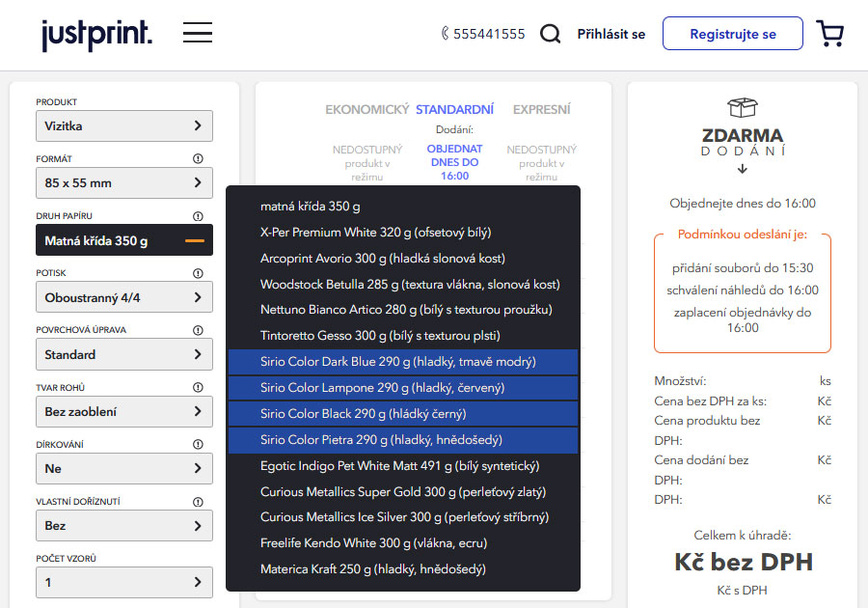Viewport: 868px width, 608px height.
Task: Open the Formát 85 x 55 mm dropdown
Action: (x=124, y=182)
